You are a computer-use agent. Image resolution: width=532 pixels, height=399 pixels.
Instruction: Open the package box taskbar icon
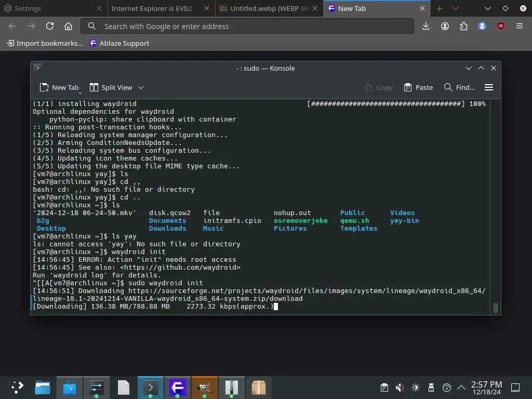(x=259, y=387)
